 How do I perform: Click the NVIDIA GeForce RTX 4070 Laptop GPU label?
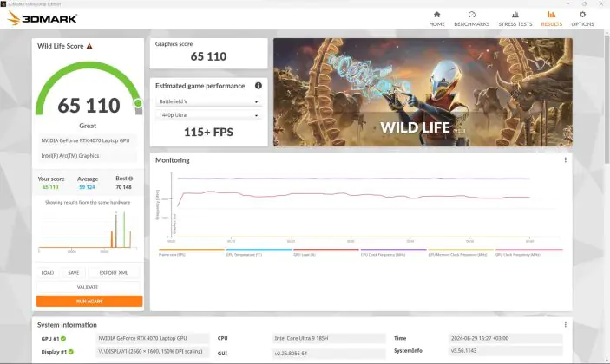(x=86, y=140)
